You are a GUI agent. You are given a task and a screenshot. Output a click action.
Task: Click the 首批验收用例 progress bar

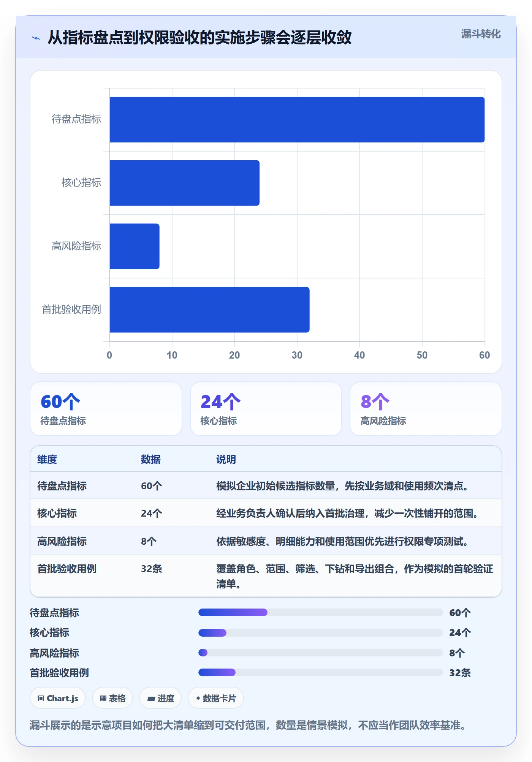click(321, 672)
